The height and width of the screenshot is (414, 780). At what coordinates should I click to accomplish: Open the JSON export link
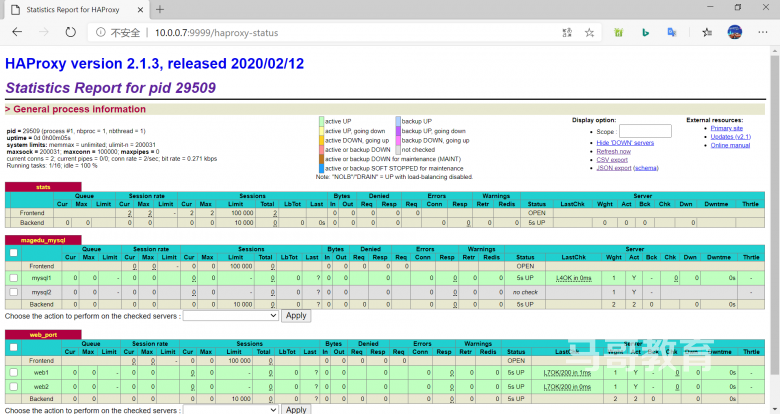pos(613,168)
